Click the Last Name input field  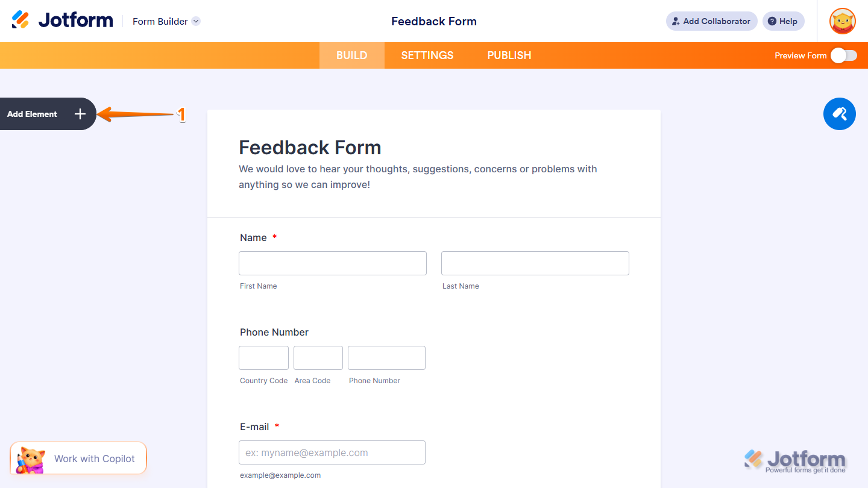click(x=535, y=263)
